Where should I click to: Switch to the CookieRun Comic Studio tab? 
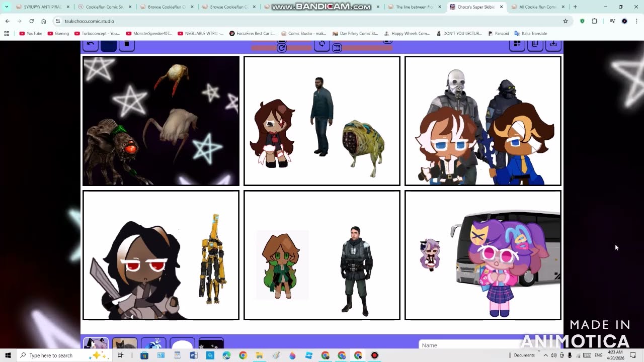click(105, 7)
